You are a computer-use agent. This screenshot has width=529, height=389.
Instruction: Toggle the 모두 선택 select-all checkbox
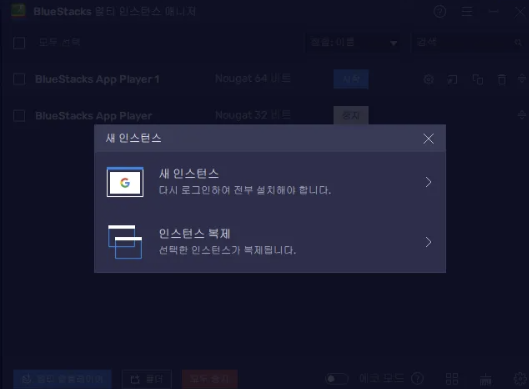19,43
